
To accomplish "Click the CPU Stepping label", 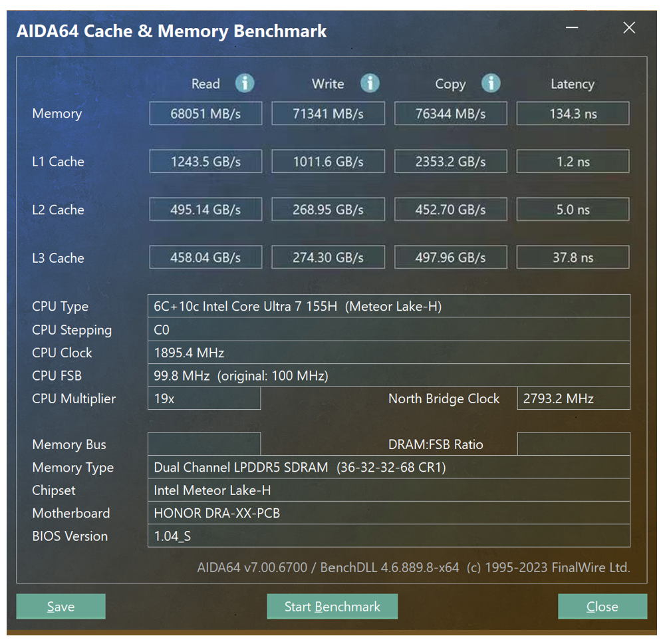I will [x=72, y=329].
